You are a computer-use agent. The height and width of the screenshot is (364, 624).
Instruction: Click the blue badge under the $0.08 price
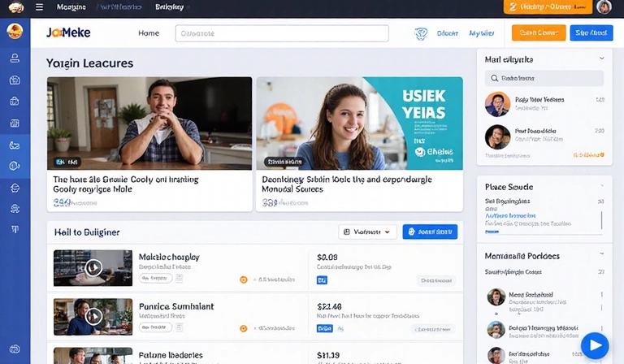[x=322, y=280]
